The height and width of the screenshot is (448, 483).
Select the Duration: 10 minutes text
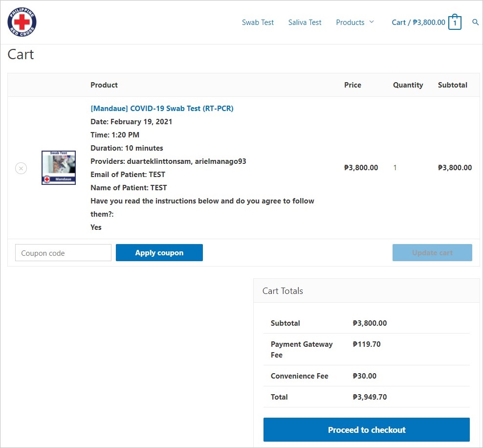127,148
